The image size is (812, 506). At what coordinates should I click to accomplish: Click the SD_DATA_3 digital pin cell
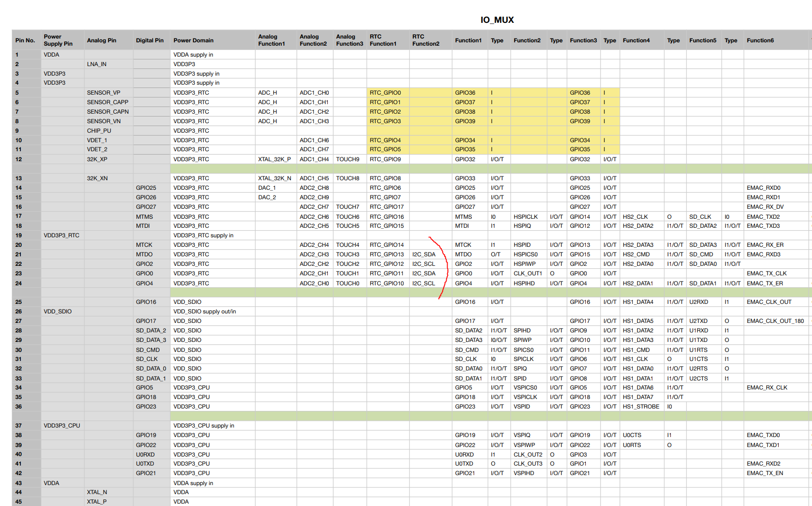tap(151, 340)
